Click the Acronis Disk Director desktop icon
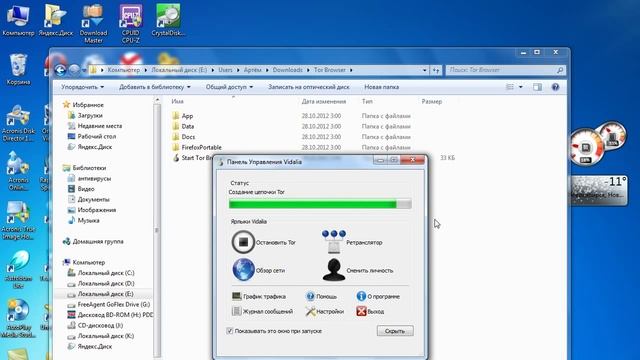The image size is (640, 360). (18, 123)
